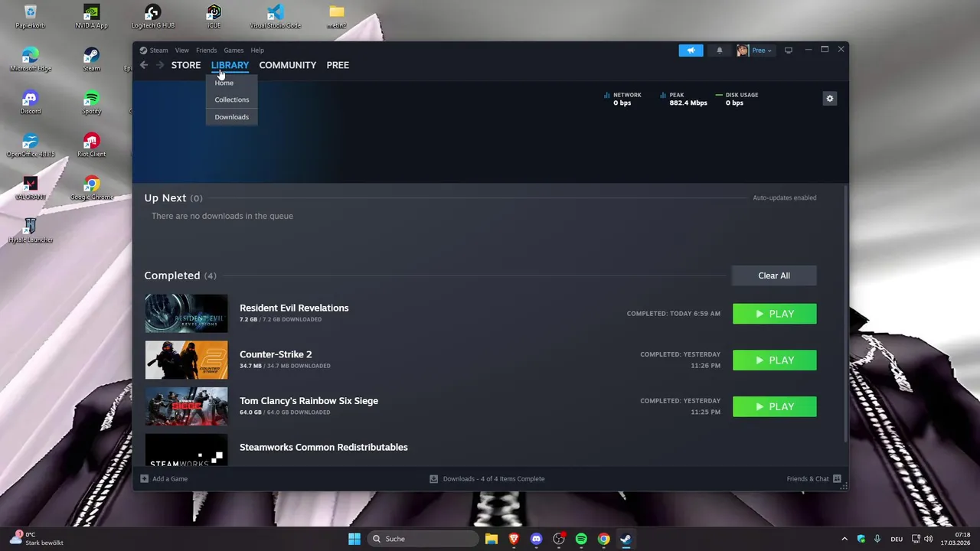The width and height of the screenshot is (980, 551).
Task: Select Downloads in Library dropdown
Action: (x=232, y=117)
